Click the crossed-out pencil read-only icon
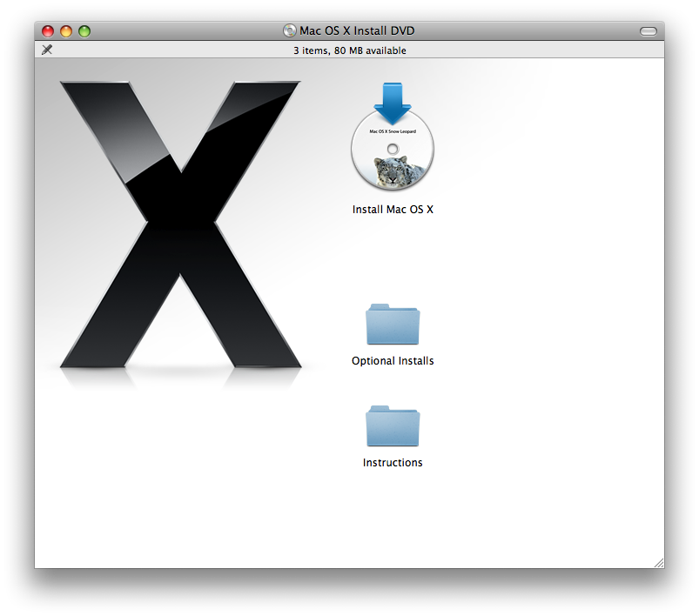The width and height of the screenshot is (699, 616). coord(47,50)
